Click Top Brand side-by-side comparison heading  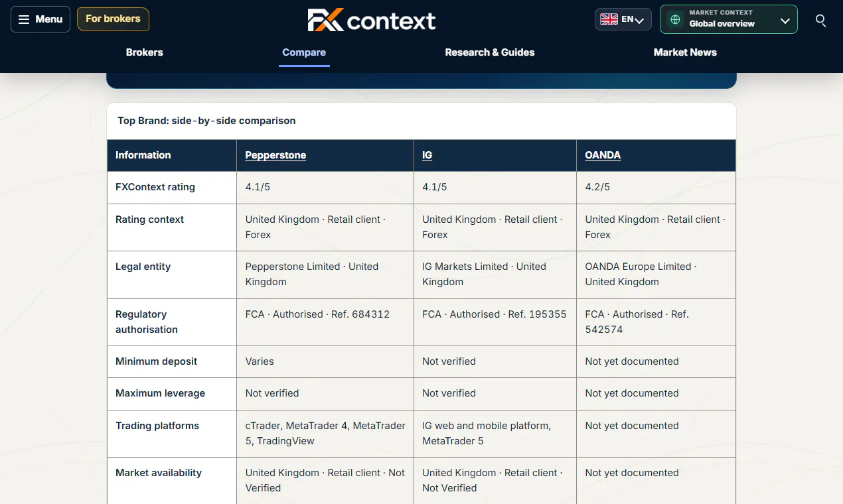coord(207,121)
